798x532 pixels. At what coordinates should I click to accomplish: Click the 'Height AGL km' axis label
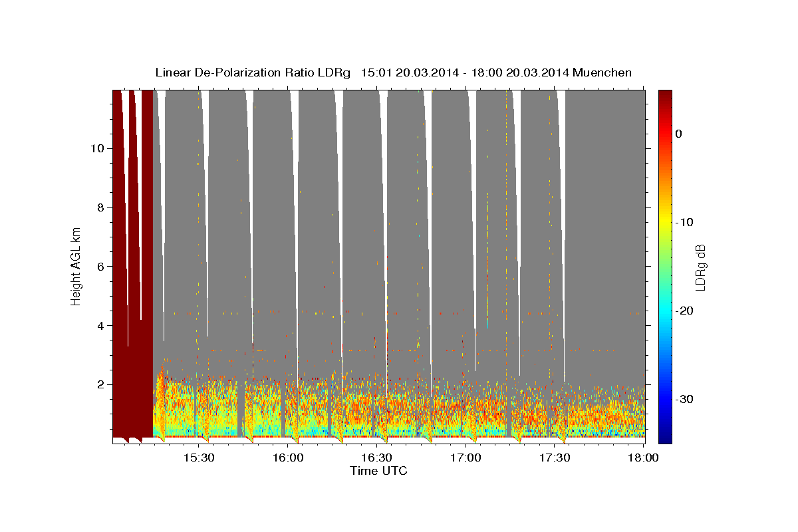point(76,266)
